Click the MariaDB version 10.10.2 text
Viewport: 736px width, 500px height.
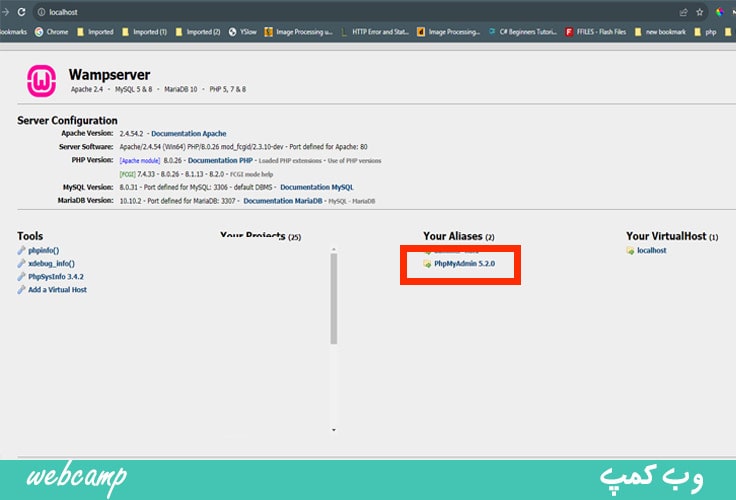click(x=130, y=201)
